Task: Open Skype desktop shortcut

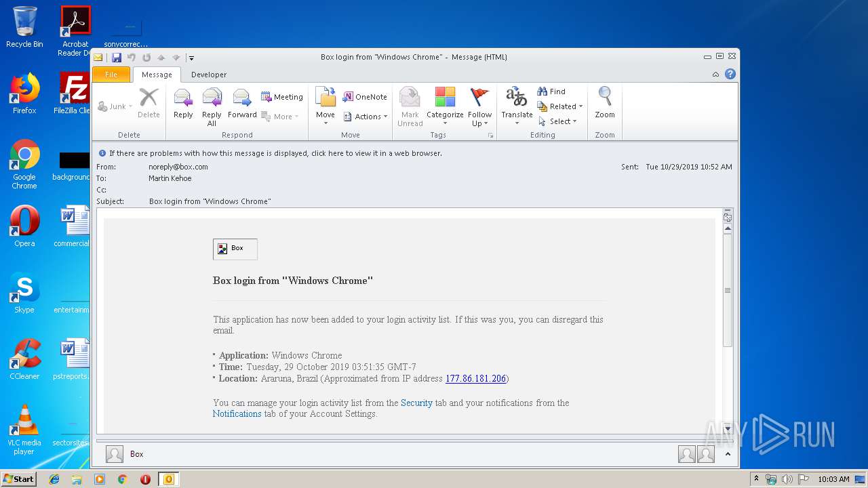Action: pos(24,293)
